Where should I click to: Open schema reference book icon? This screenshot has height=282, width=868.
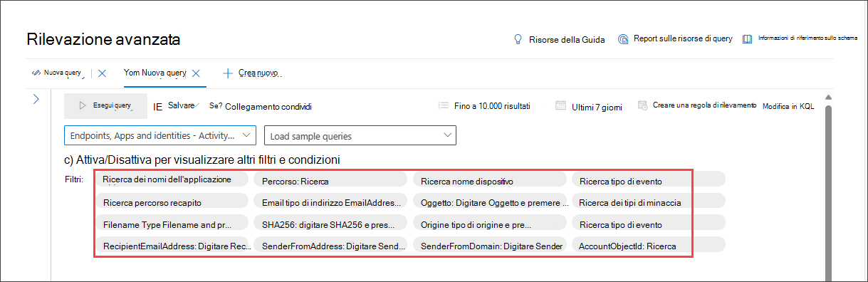[x=747, y=38]
